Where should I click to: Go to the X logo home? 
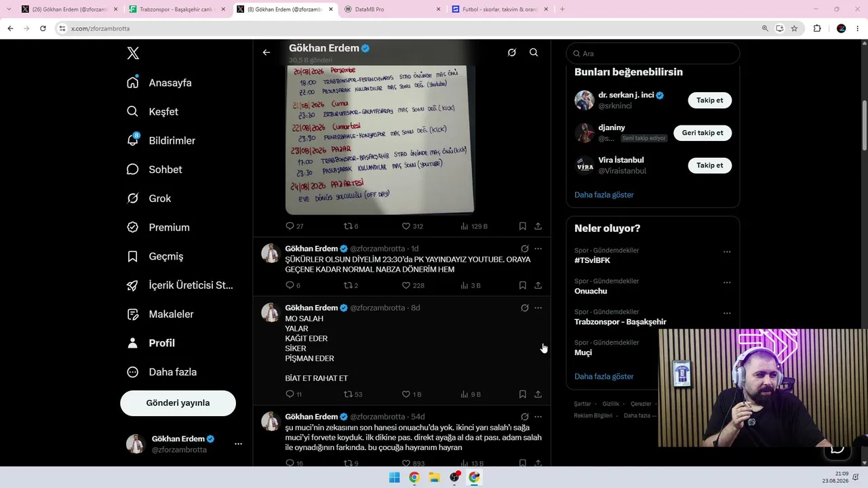(x=133, y=54)
